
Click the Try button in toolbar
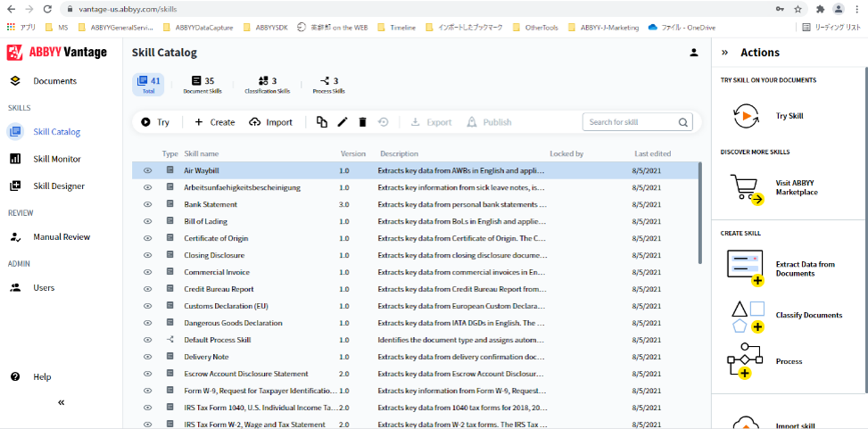[155, 122]
